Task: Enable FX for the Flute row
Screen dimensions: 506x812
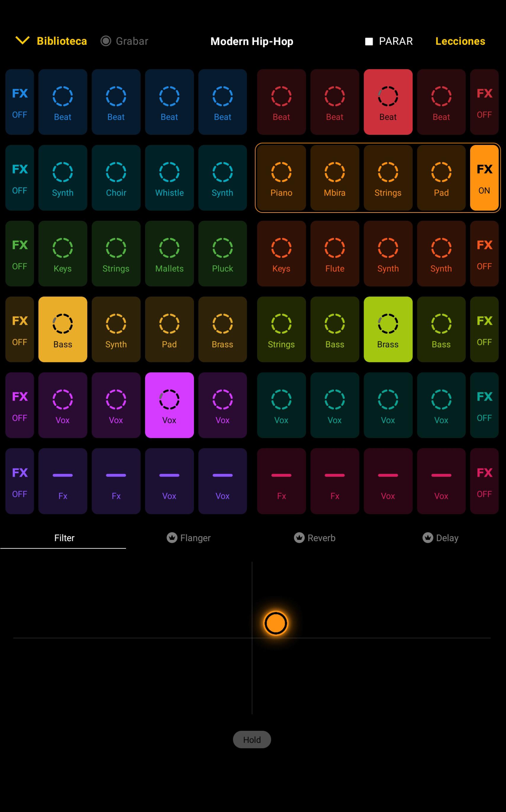Action: click(x=484, y=253)
